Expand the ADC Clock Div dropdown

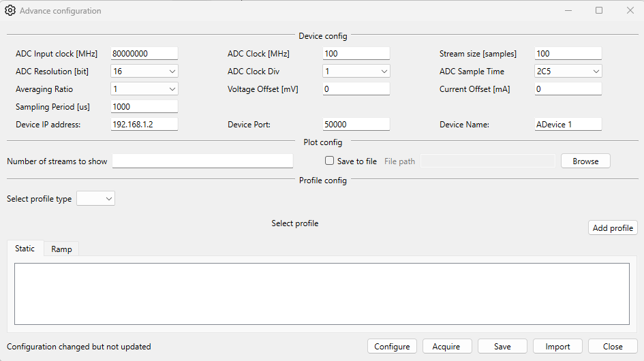pos(356,72)
